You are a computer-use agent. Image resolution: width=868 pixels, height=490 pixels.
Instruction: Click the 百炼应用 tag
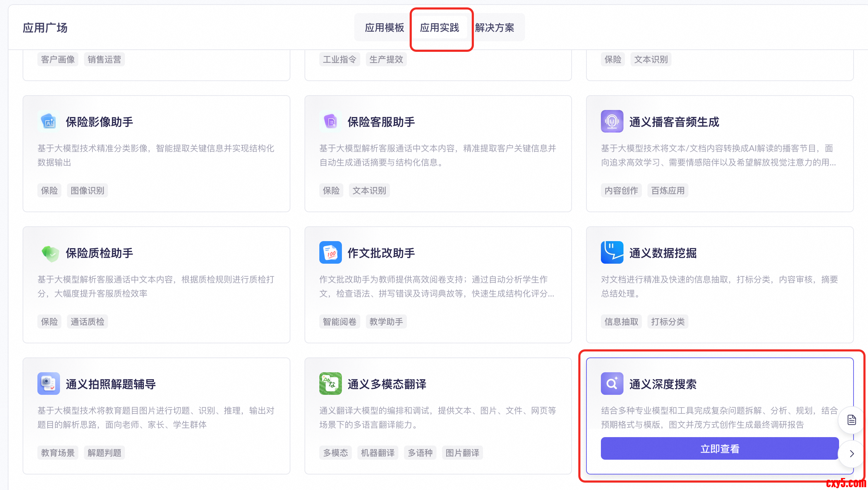pyautogui.click(x=668, y=190)
